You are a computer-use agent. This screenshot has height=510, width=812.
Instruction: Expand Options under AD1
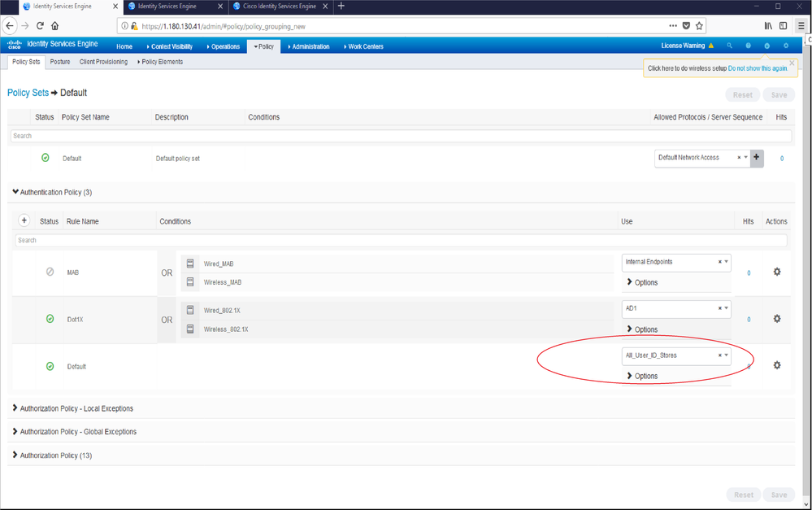[642, 329]
